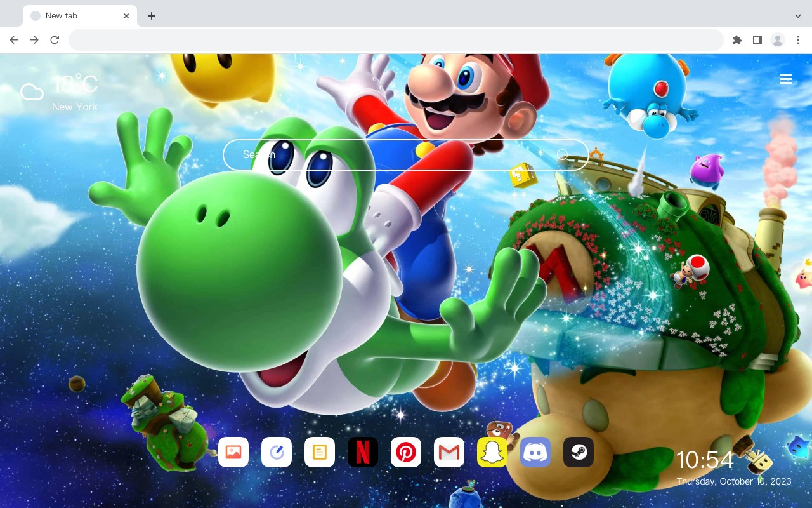Go forward to the next page

point(34,40)
